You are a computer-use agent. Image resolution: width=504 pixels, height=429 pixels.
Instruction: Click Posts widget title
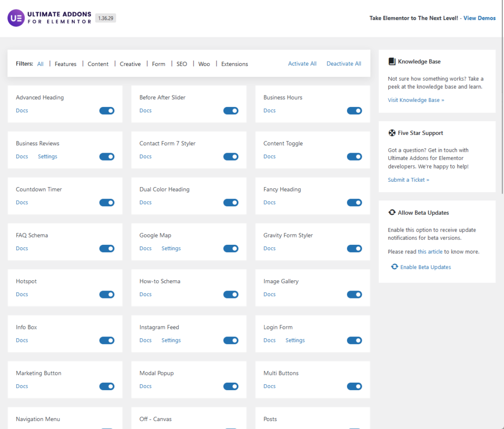(270, 419)
